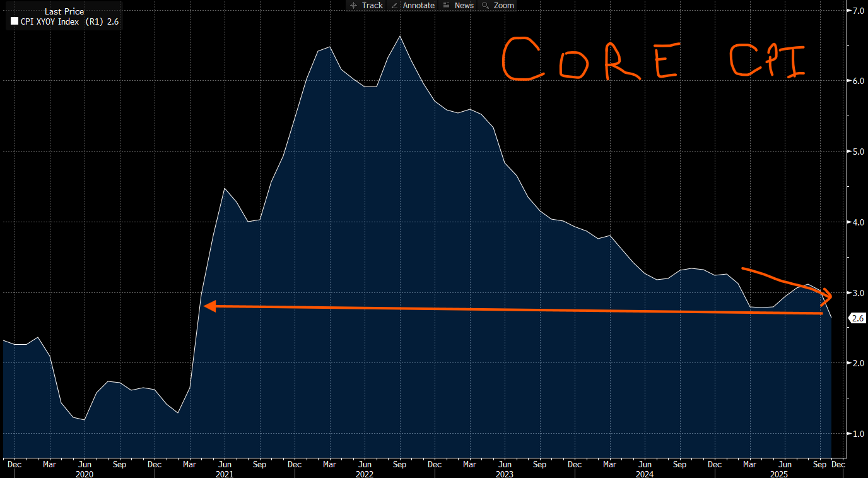Click the 7.0 y-axis label
This screenshot has width=868, height=478.
point(858,11)
